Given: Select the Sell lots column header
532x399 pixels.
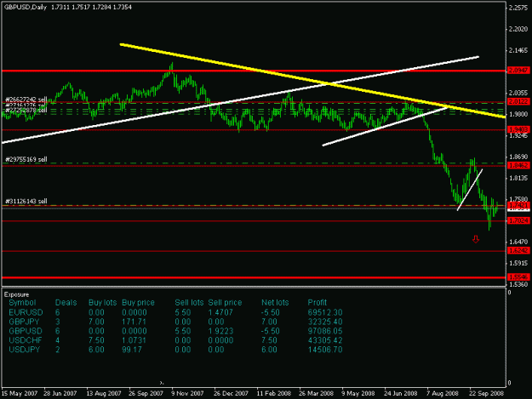Looking at the screenshot, I should pyautogui.click(x=189, y=303).
